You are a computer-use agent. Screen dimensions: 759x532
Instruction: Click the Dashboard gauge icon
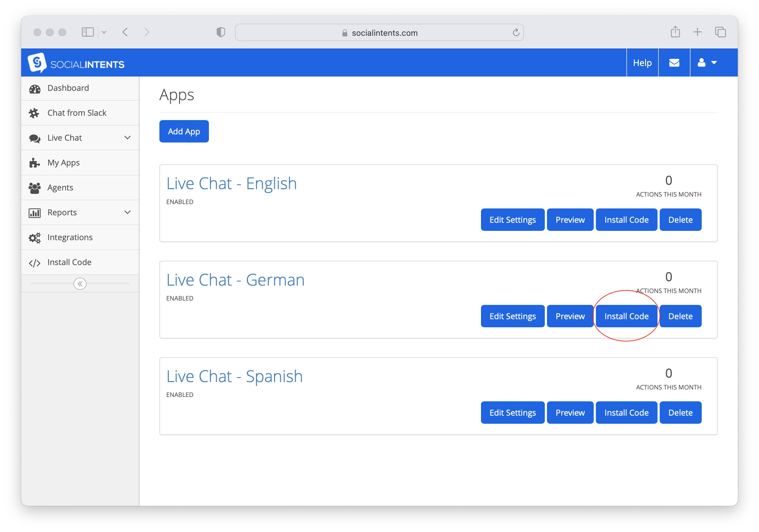pos(35,89)
